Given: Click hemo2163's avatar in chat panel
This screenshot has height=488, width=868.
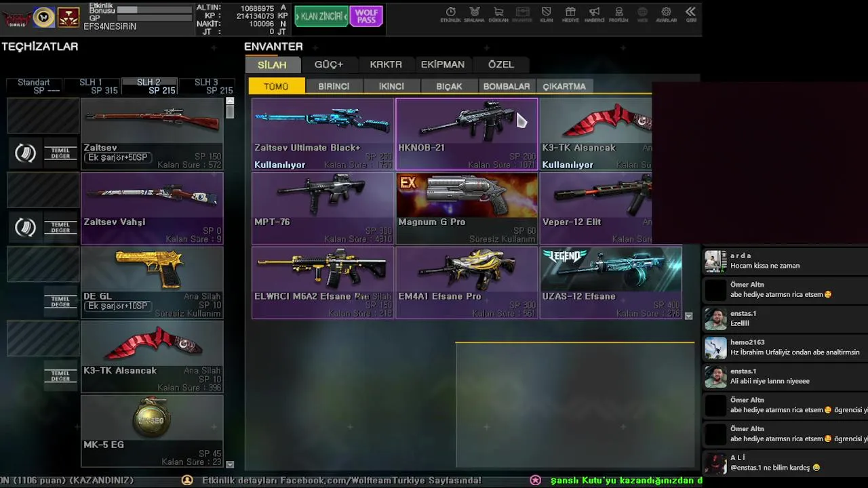Looking at the screenshot, I should coord(715,348).
